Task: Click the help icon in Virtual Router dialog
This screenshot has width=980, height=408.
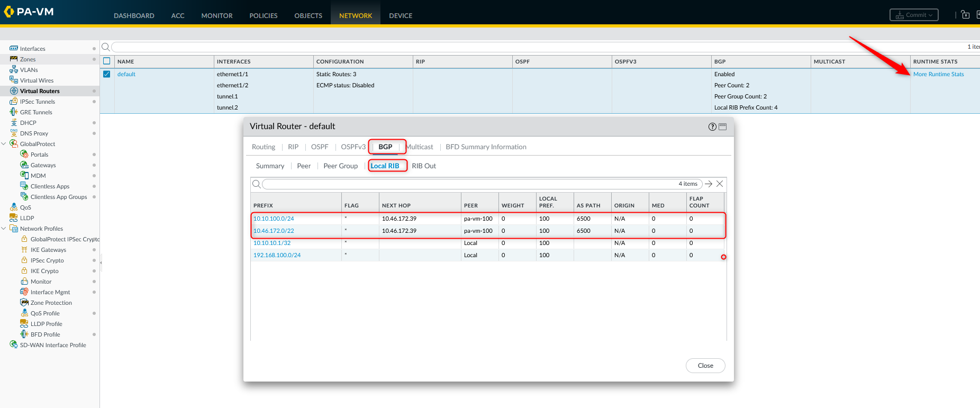Action: tap(712, 126)
